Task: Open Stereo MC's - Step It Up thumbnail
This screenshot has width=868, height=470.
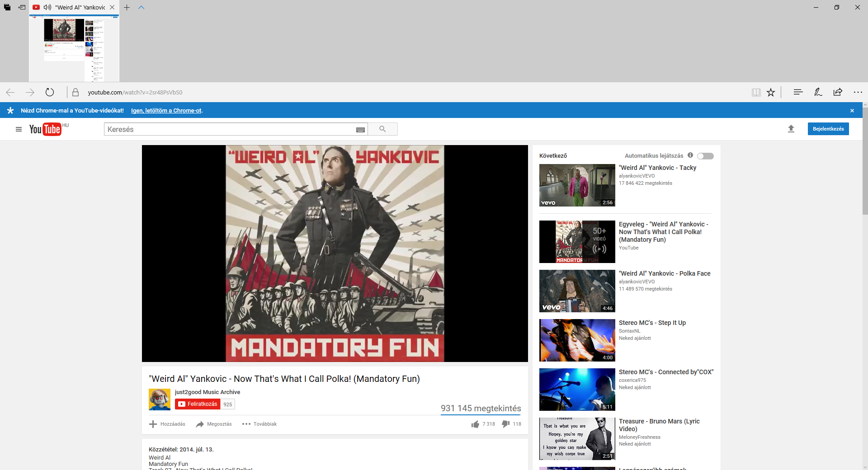Action: tap(577, 340)
